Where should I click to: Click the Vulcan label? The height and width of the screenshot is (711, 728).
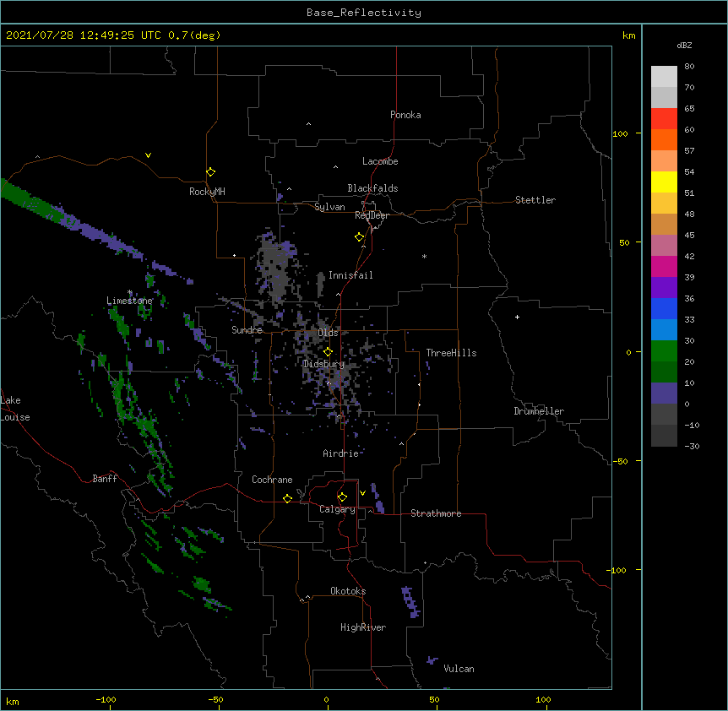click(459, 669)
